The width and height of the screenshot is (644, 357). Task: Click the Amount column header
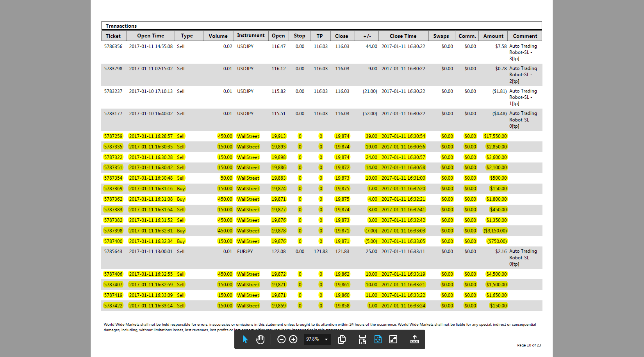tap(493, 36)
